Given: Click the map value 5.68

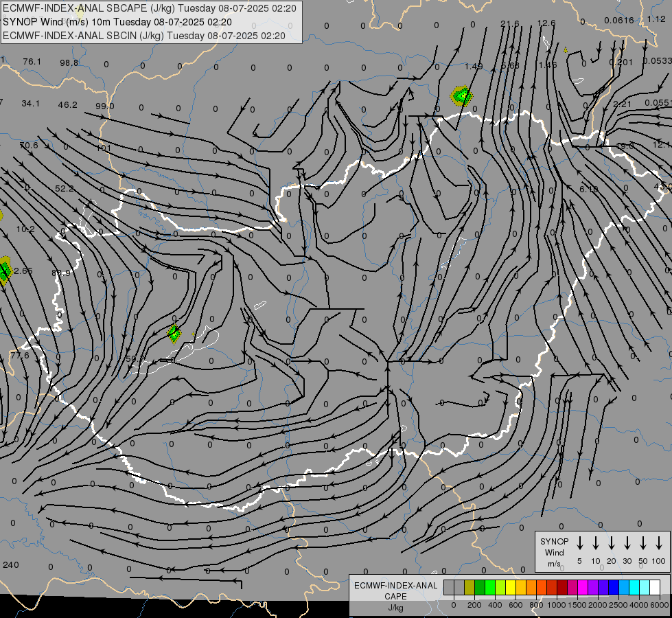Looking at the screenshot, I should point(510,66).
